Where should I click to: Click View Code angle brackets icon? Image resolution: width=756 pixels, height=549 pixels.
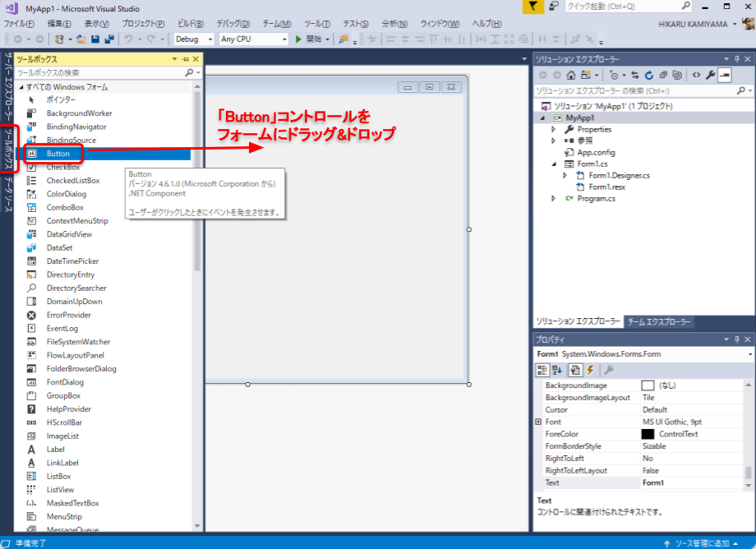click(x=696, y=75)
